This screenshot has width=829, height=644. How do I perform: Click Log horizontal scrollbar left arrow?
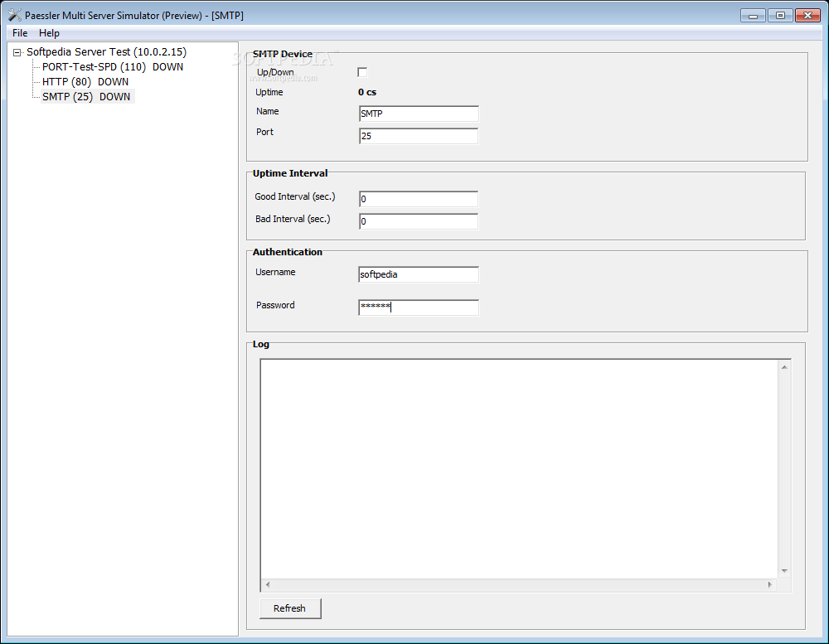coord(268,584)
